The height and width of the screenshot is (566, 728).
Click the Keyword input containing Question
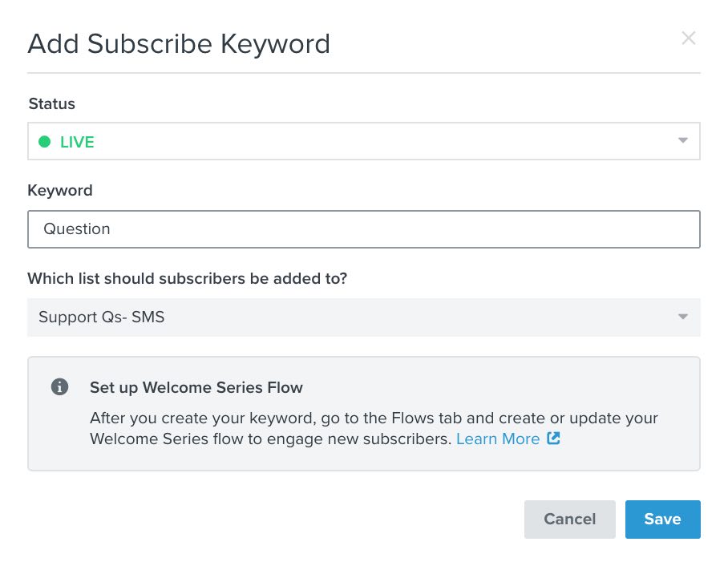(x=364, y=228)
